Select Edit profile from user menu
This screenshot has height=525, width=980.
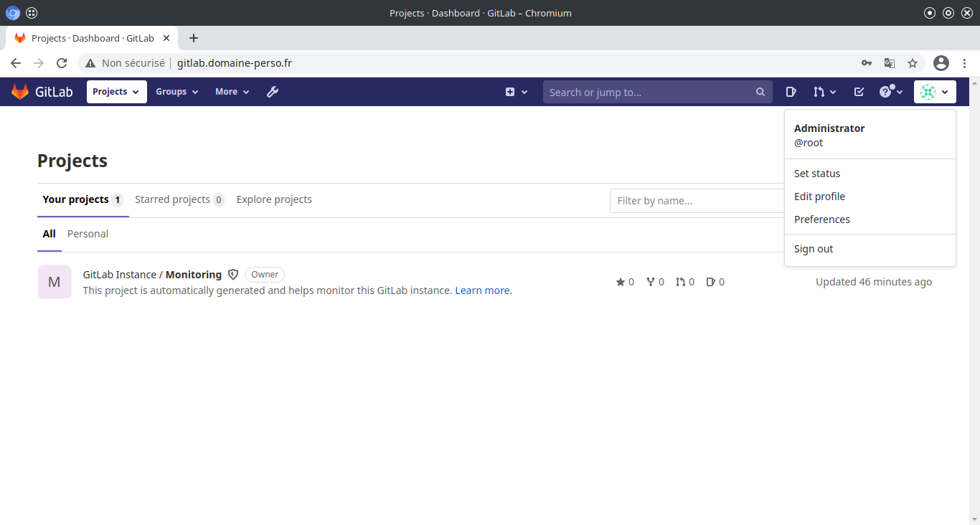(819, 197)
